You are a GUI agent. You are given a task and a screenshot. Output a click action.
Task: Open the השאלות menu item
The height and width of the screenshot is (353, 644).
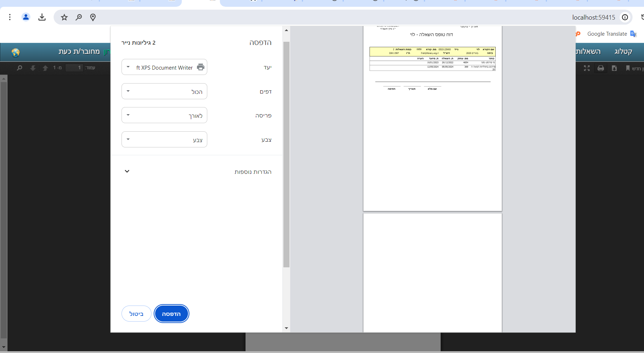click(x=588, y=51)
